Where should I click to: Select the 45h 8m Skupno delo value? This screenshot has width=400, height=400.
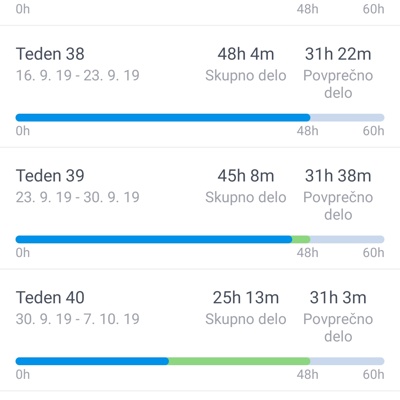(x=246, y=176)
